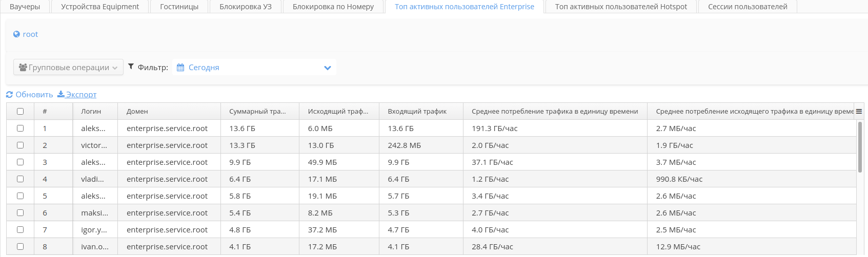Screen dimensions: 868x257
Task: Open the root domain link
Action: 30,34
